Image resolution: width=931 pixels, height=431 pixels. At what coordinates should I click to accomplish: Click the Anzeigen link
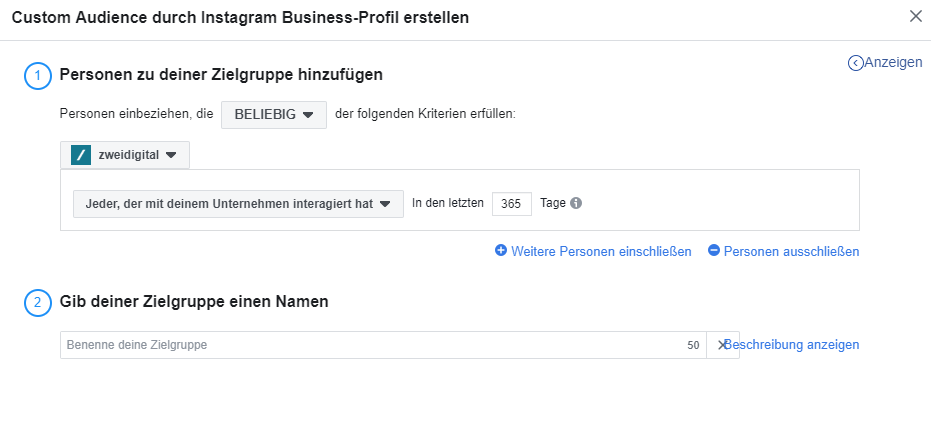coord(893,62)
